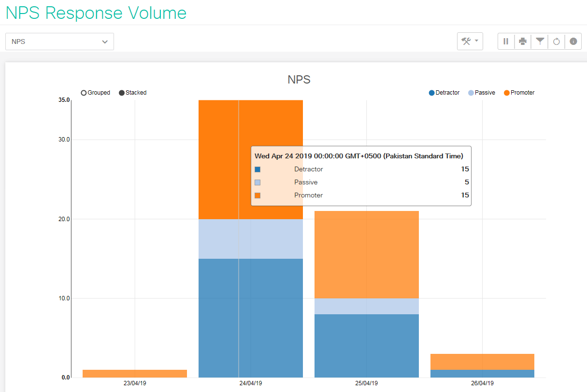This screenshot has height=392, width=587.
Task: Pause the chart auto-refresh
Action: [x=506, y=42]
